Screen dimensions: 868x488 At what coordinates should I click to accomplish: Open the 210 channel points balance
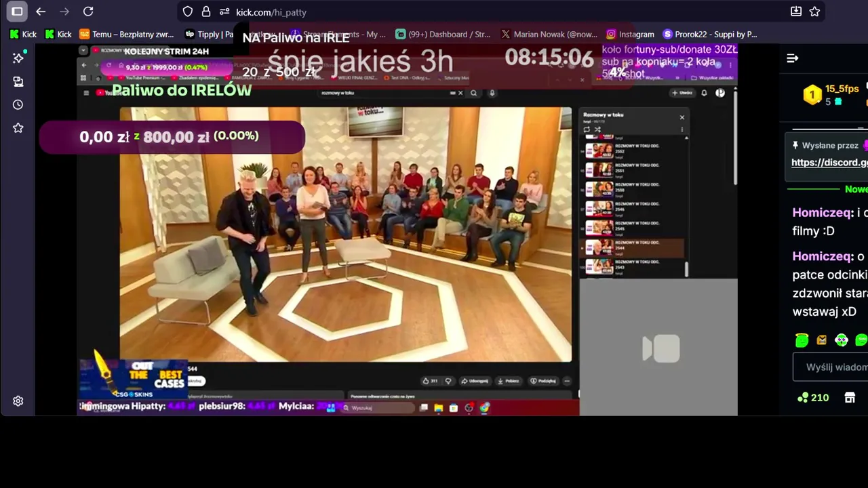(x=813, y=398)
